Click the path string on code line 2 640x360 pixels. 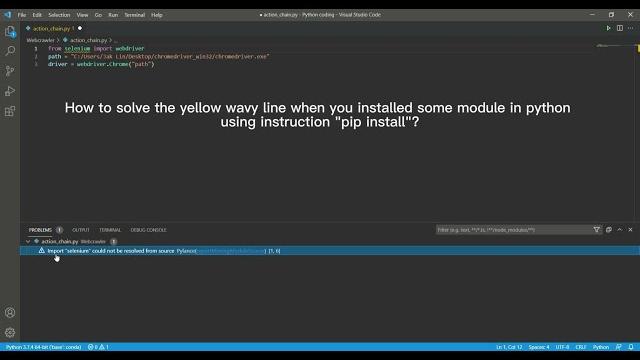point(170,56)
